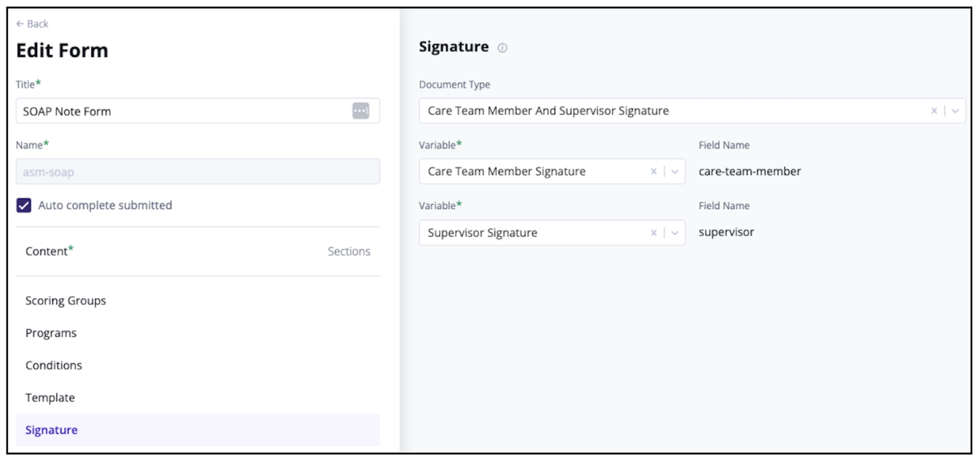Screen dimensions: 980x461
Task: Select the Template section
Action: tap(49, 397)
